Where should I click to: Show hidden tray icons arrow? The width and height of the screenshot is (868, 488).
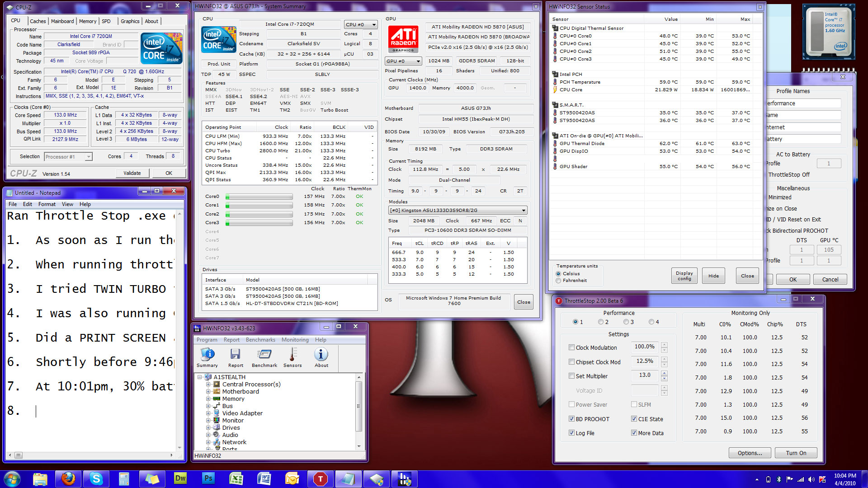[x=757, y=479]
